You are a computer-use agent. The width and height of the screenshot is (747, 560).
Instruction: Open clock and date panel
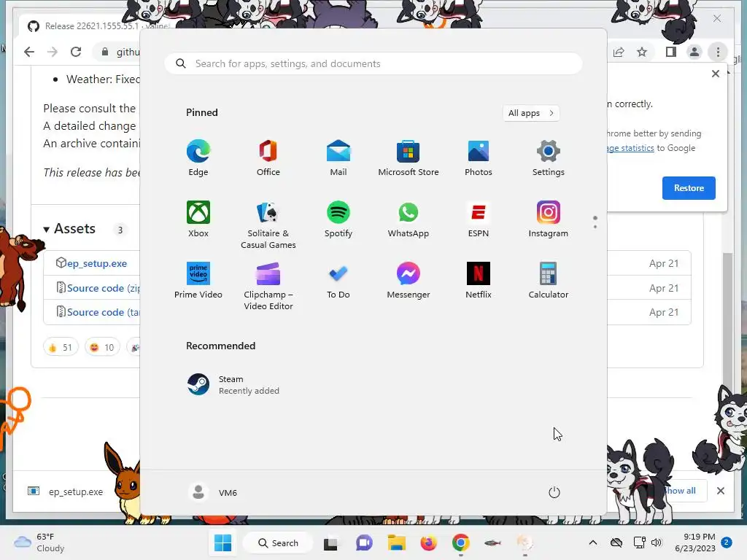coord(695,542)
